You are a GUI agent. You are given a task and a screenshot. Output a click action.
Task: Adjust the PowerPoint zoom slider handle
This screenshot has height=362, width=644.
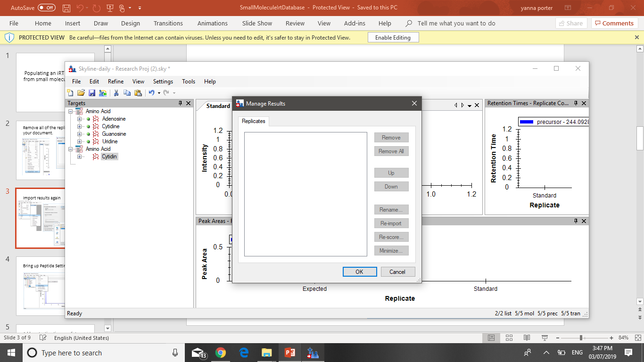[x=581, y=338]
